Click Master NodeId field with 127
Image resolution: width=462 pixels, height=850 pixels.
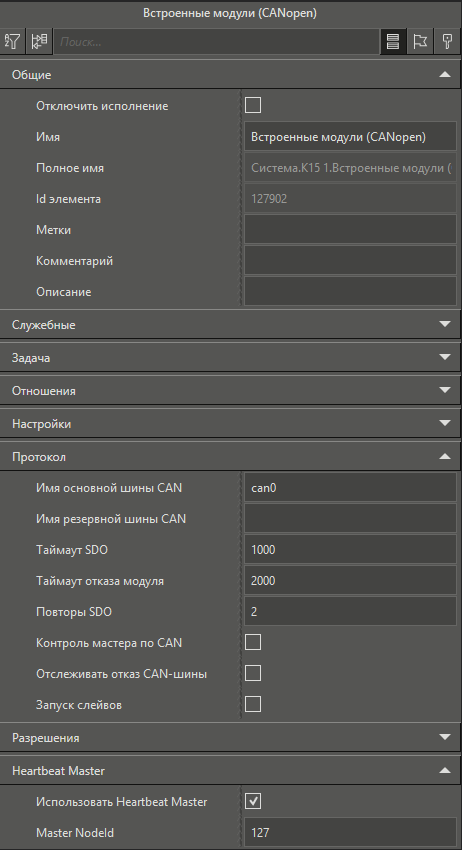click(x=350, y=832)
